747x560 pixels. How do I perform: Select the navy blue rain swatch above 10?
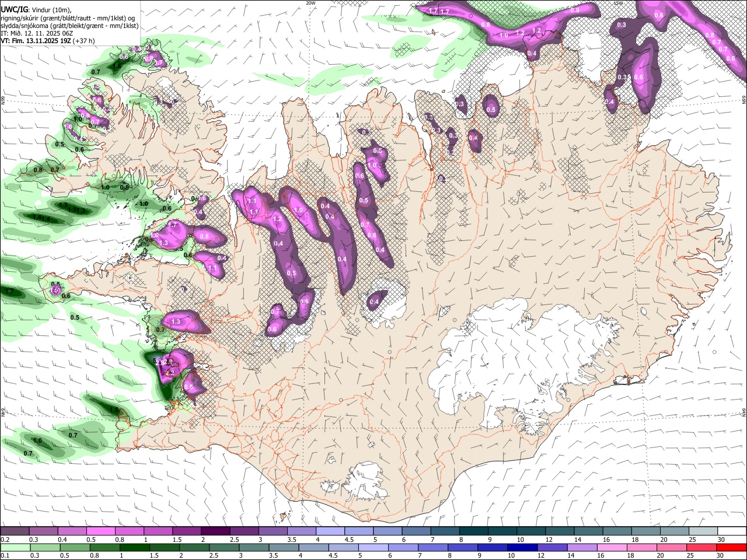click(x=521, y=547)
